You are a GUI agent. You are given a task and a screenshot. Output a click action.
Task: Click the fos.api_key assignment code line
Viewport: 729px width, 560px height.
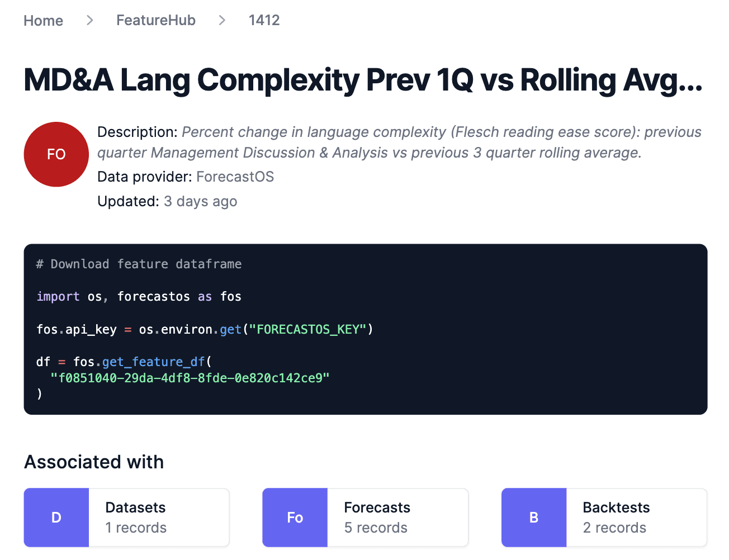pos(205,329)
